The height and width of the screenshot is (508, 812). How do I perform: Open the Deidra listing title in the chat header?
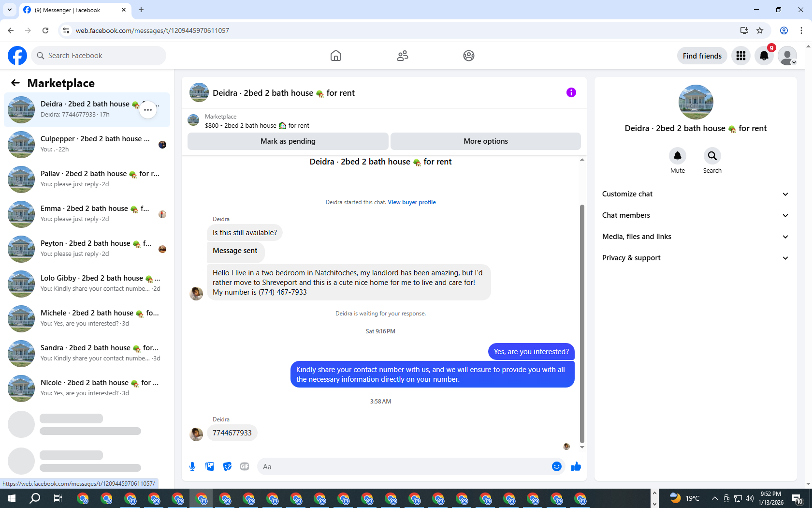[x=284, y=93]
